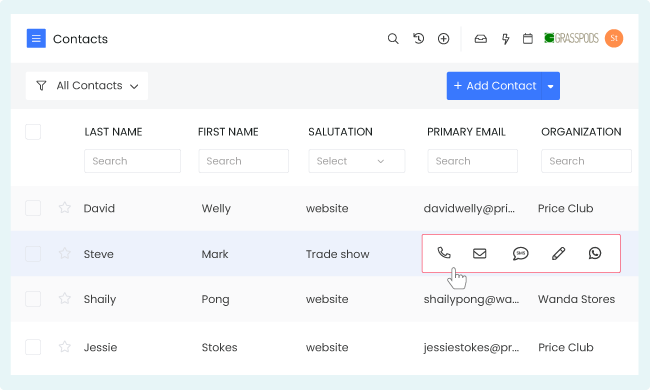Send SMS to Steve via chat icon
This screenshot has width=650, height=390.
click(x=520, y=253)
